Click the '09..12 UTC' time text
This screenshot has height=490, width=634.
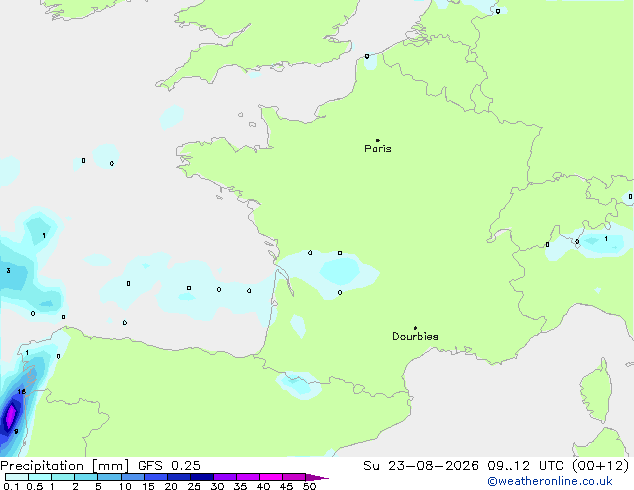[525, 466]
